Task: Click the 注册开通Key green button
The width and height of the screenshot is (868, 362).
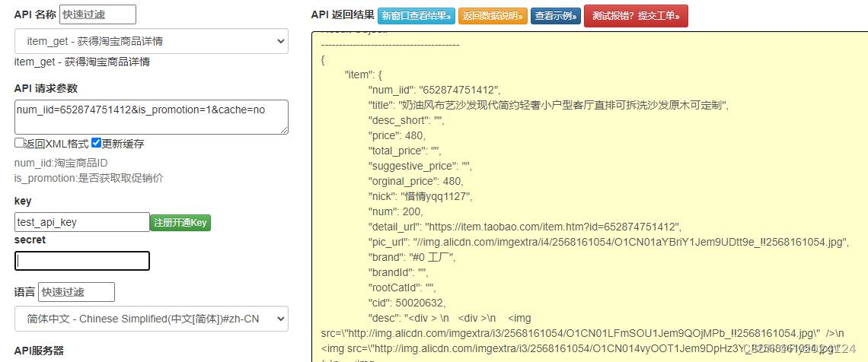Action: pos(180,223)
